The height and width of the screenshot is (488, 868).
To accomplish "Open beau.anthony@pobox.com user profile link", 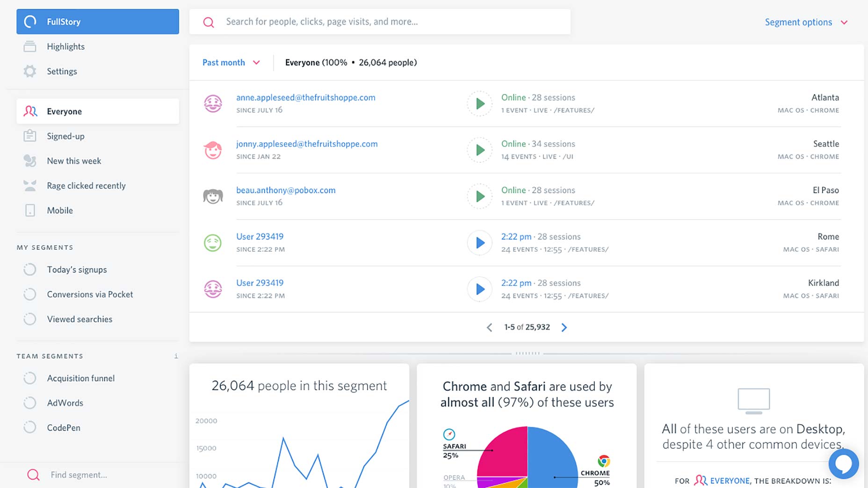I will 286,190.
